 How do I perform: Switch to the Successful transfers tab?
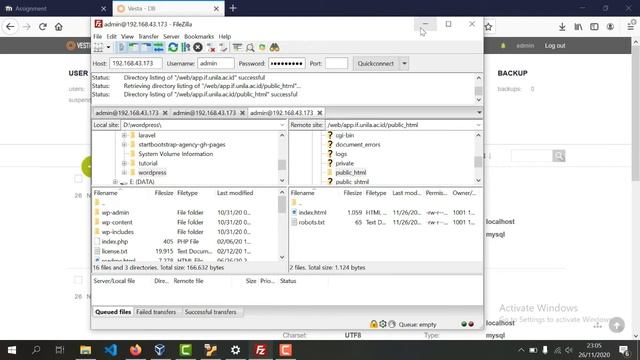210,312
